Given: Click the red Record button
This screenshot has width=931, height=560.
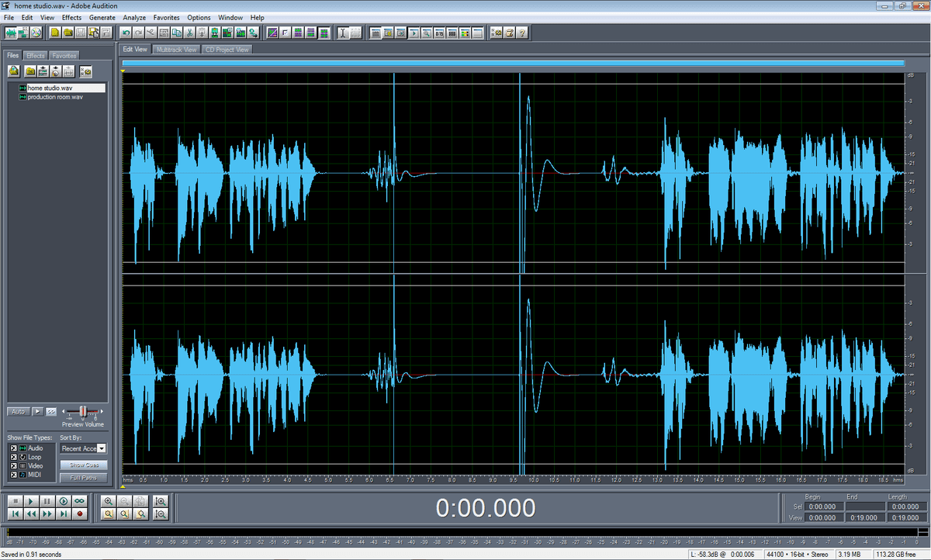Looking at the screenshot, I should (79, 513).
